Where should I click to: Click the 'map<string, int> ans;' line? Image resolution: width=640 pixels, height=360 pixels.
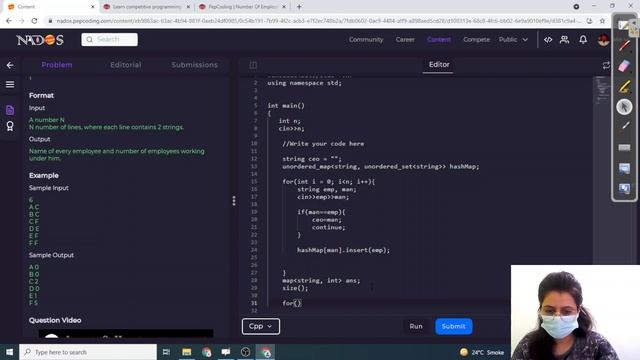point(321,280)
